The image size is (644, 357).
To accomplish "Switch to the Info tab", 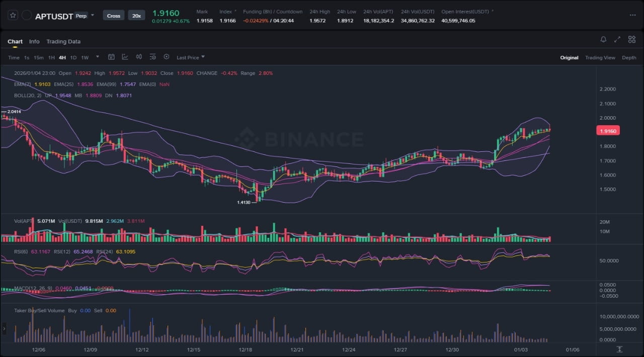I will pyautogui.click(x=34, y=41).
